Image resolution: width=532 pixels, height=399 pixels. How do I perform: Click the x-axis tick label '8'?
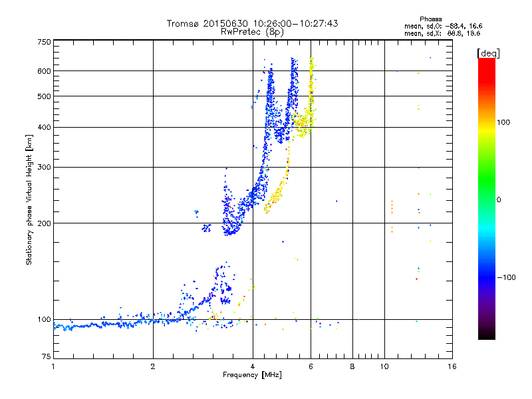click(352, 366)
